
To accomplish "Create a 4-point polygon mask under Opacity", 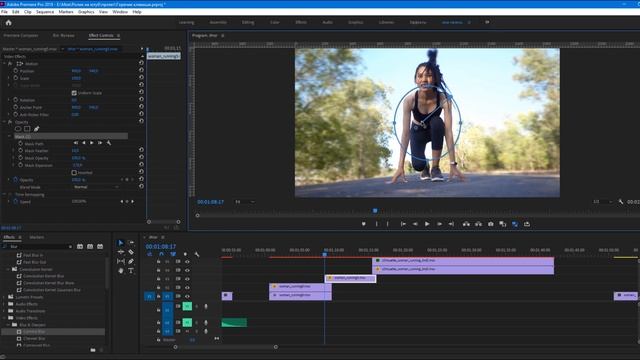I will coord(27,129).
